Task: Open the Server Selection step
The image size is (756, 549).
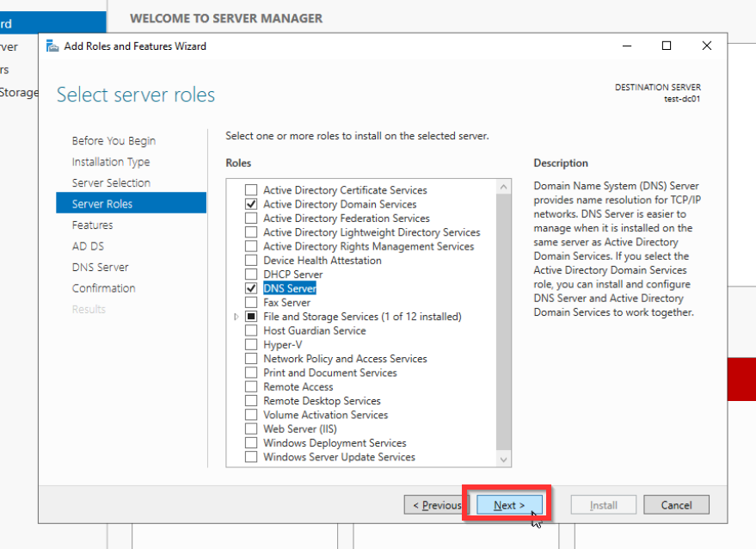Action: (x=111, y=182)
